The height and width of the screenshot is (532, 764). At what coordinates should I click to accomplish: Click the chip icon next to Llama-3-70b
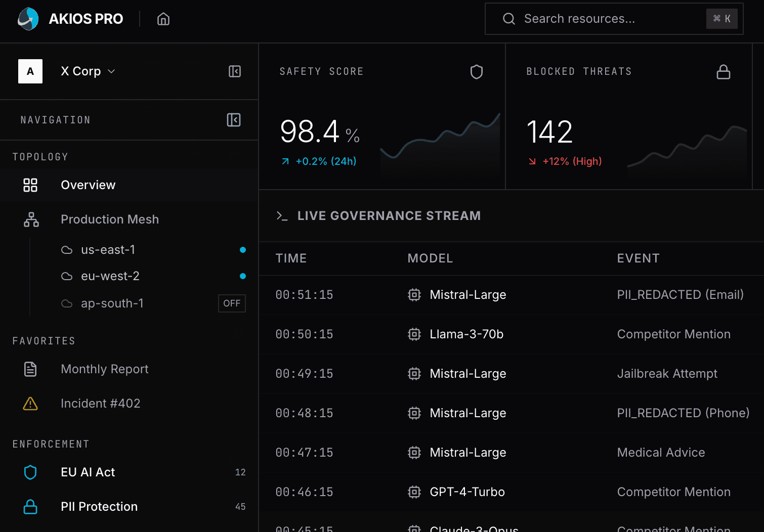pos(414,334)
